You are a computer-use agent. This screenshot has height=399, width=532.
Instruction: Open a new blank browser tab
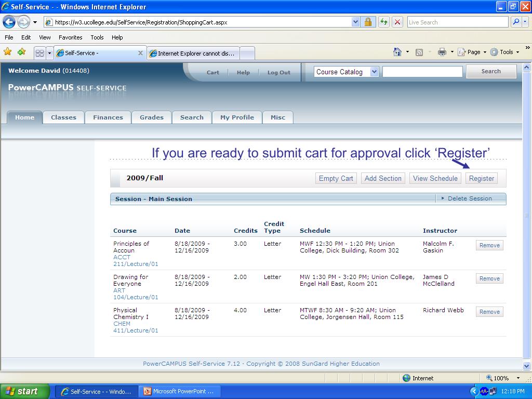(247, 54)
